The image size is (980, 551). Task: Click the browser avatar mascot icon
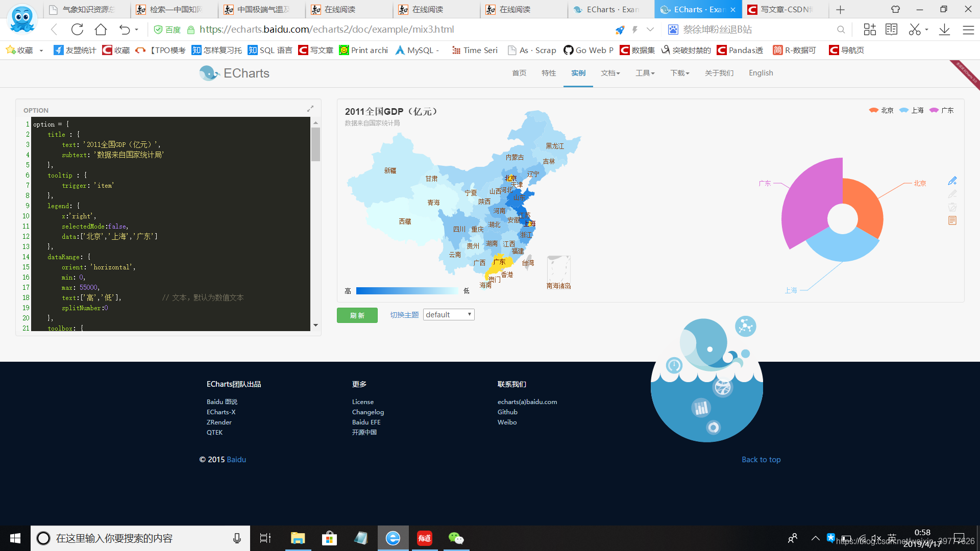coord(22,18)
